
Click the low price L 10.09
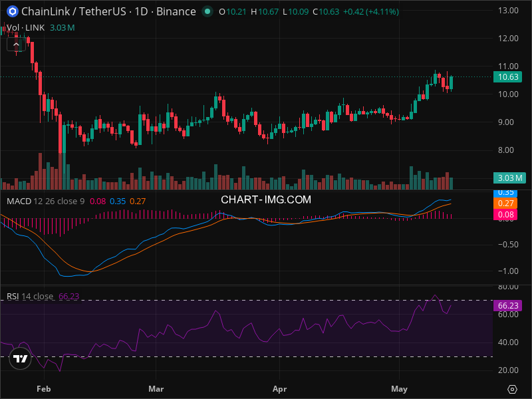295,12
